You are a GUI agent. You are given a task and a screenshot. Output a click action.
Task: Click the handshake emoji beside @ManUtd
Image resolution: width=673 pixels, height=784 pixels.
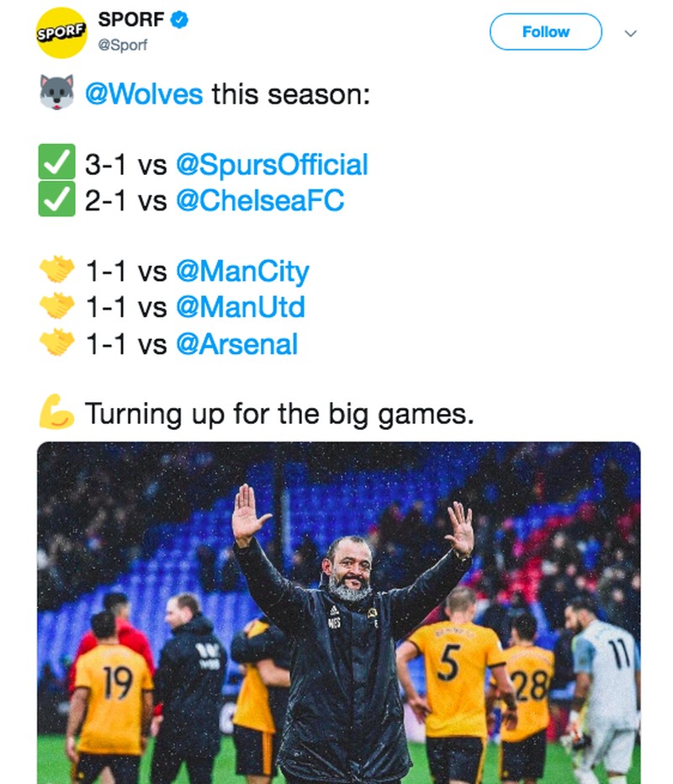click(57, 307)
